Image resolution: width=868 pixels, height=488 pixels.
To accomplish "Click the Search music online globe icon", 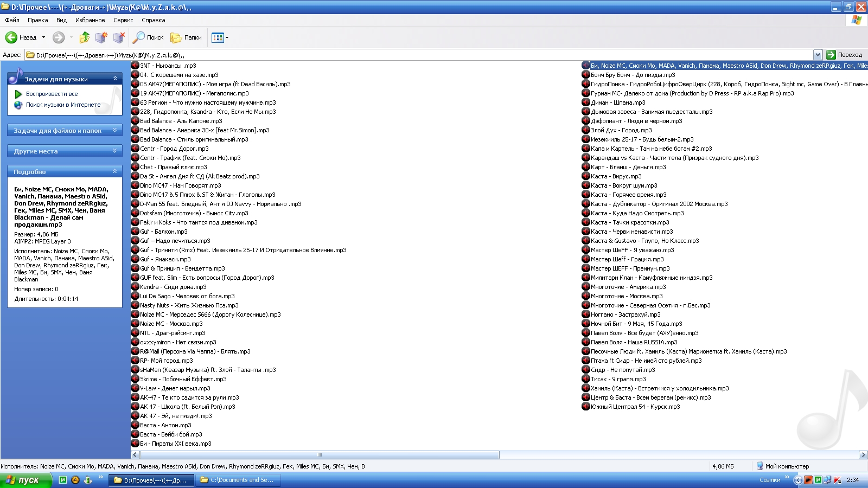I will click(x=18, y=105).
